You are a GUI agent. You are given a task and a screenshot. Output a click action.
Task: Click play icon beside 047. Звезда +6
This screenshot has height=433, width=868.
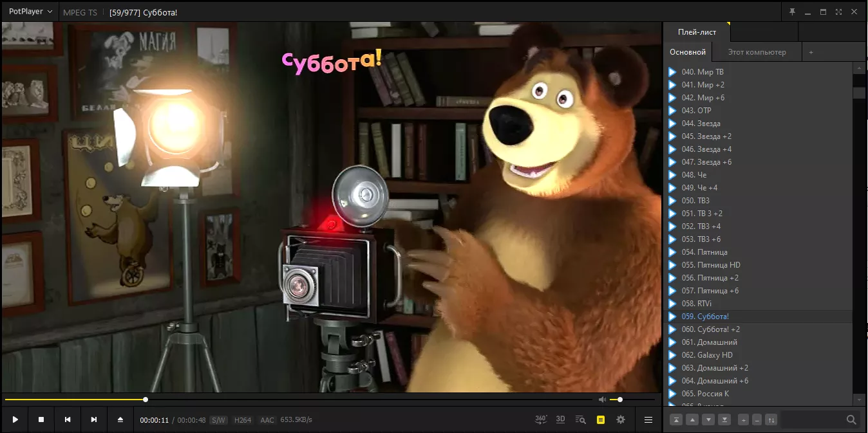[672, 162]
